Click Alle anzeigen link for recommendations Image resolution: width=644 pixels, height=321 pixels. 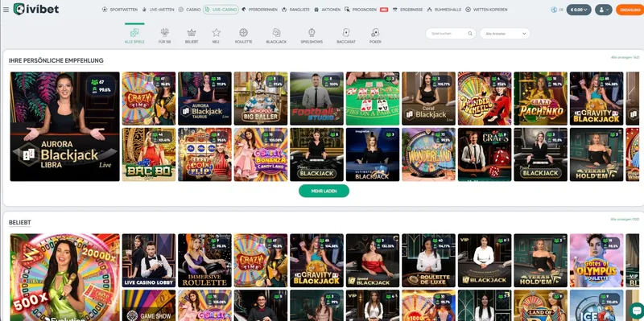click(625, 57)
